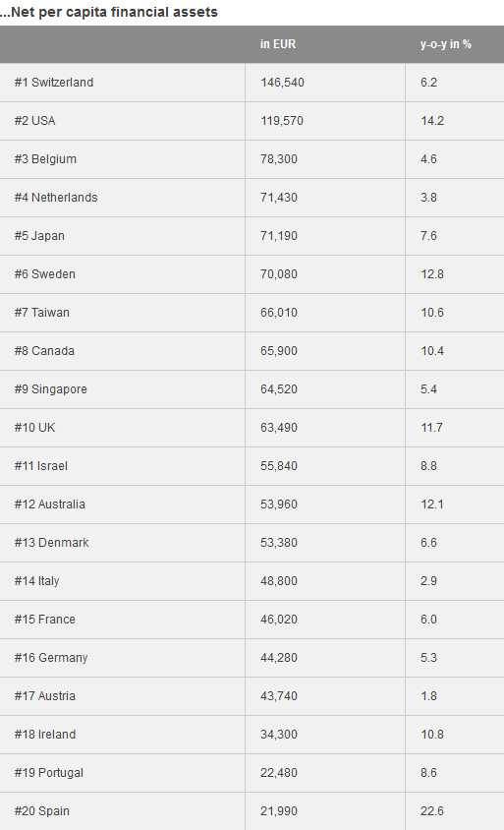Click the 'y-o-y in %' column header
The width and height of the screenshot is (504, 830).
click(446, 44)
